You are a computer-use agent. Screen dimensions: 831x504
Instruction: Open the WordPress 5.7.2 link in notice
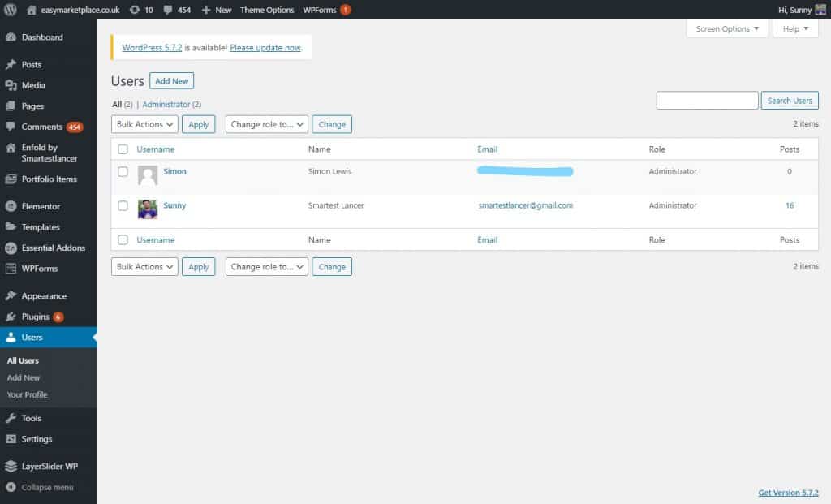coord(152,48)
